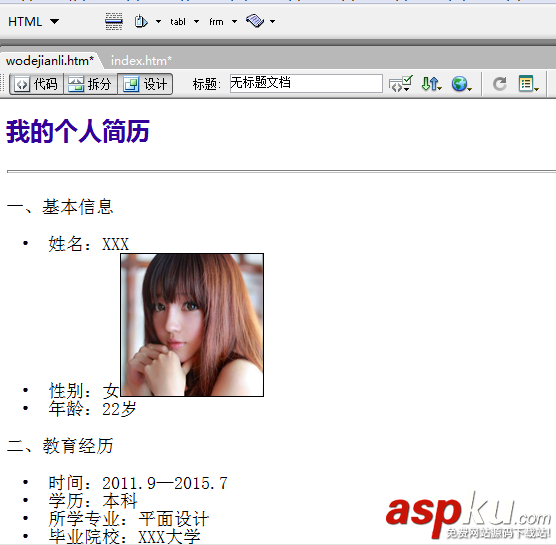This screenshot has height=545, width=556.
Task: Select the horizontal rule under the heading
Action: (282, 172)
